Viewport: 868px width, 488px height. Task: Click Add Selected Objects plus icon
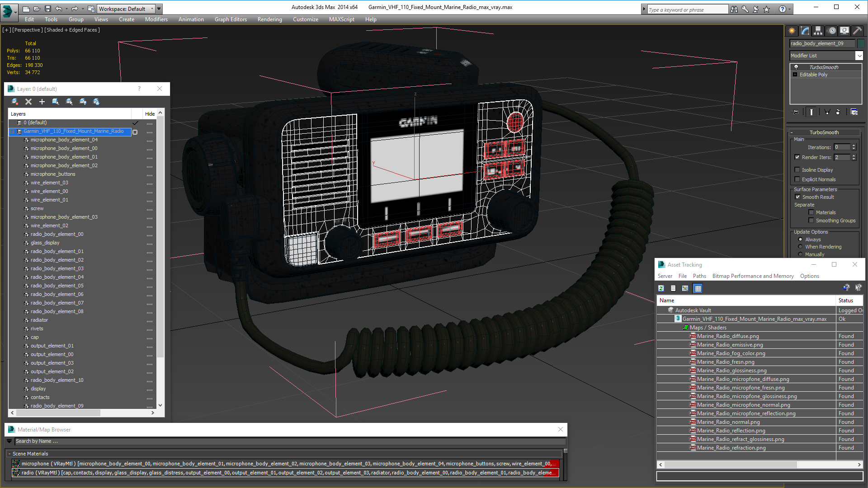pos(42,102)
